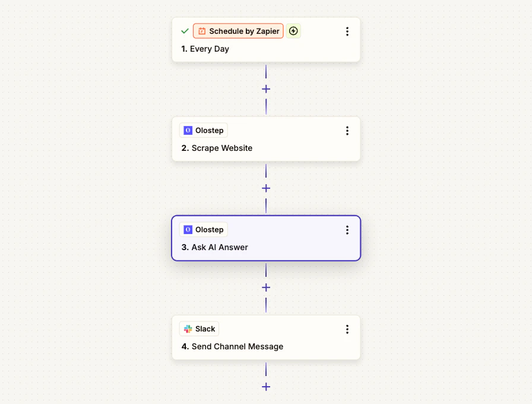Viewport: 532px width, 404px height.
Task: Click the plus icon below Send Channel Message
Action: point(266,386)
